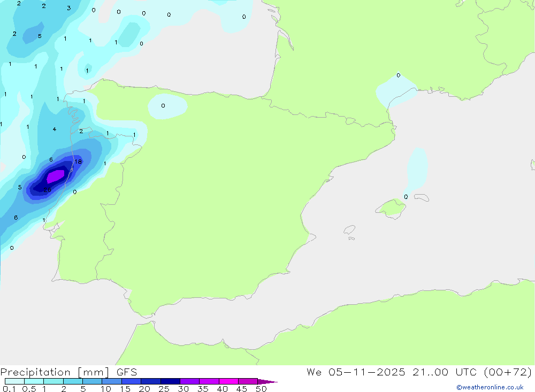Click the legend tick label '45'

(x=242, y=389)
